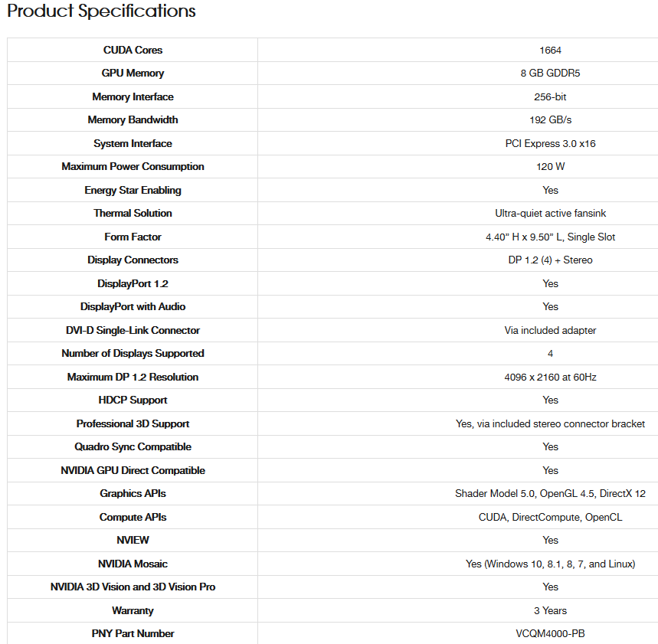
Task: Click the Form Factor row label
Action: [133, 237]
